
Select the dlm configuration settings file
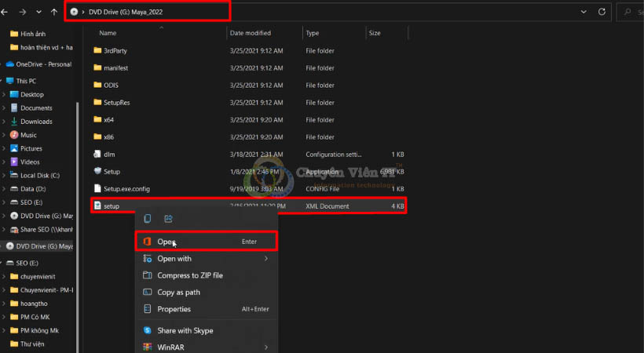[109, 154]
